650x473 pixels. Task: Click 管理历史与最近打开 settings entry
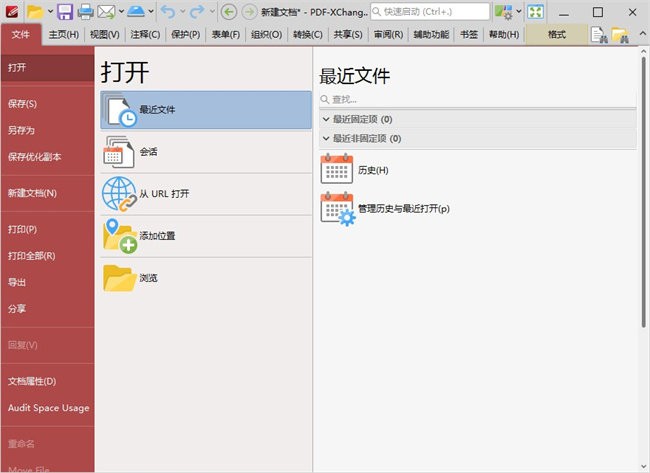403,209
